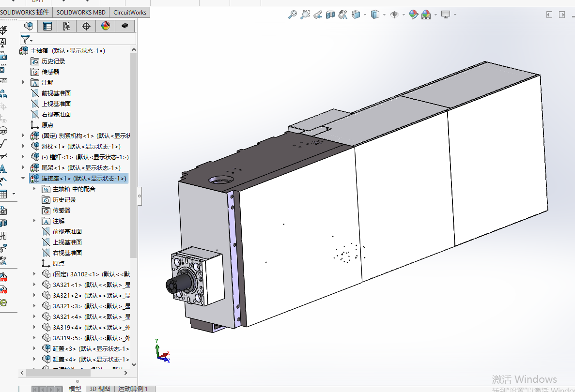Expand the 镗杆<1> component
Viewport: 575px width, 392px height.
[x=23, y=157]
